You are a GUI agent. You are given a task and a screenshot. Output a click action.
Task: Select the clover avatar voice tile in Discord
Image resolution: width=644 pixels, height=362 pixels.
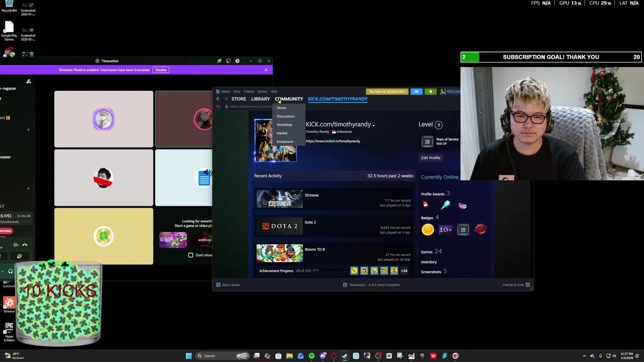[x=104, y=236]
